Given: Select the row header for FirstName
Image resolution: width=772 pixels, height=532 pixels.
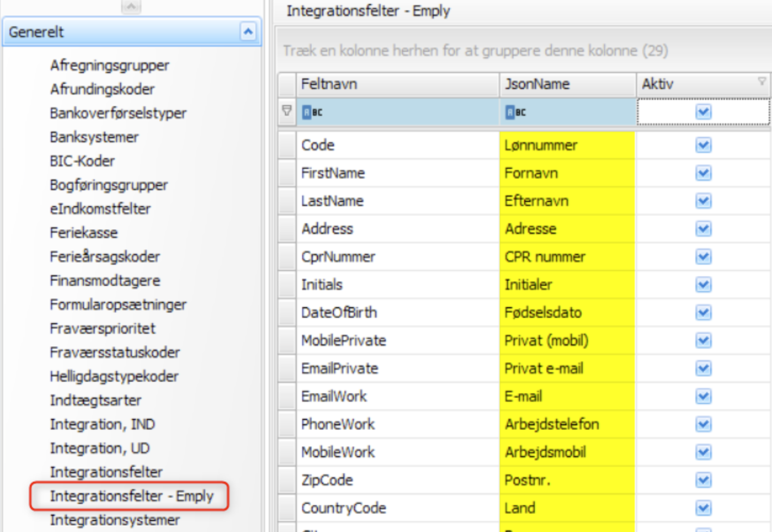Looking at the screenshot, I should coord(287,173).
